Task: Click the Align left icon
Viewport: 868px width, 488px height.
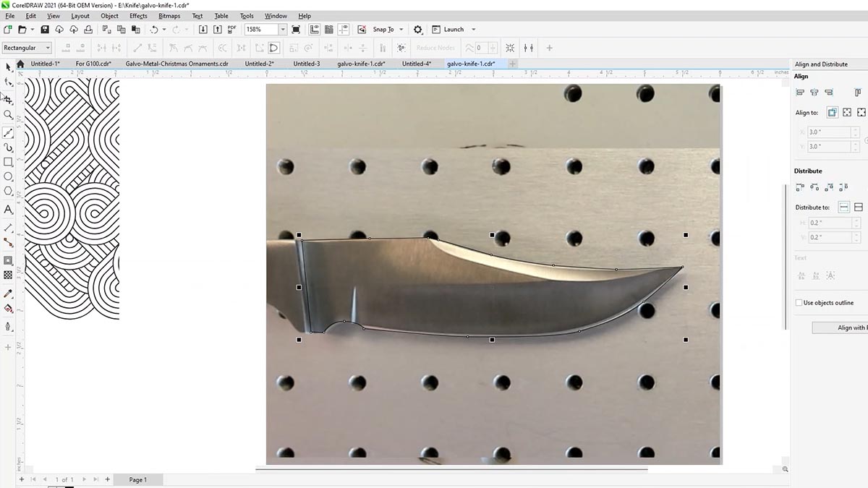Action: 800,93
